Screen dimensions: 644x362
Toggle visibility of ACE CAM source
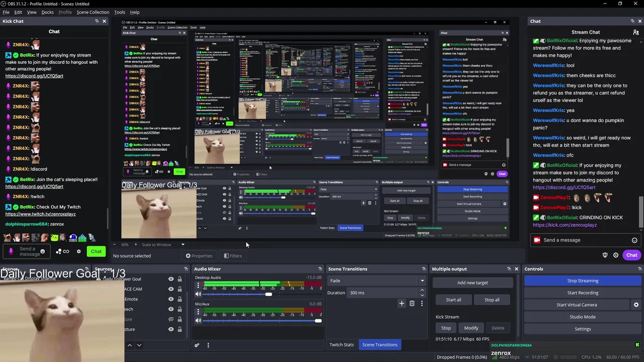point(171,289)
